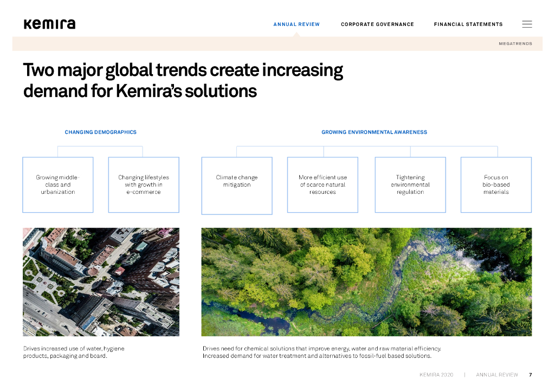This screenshot has width=555, height=392.
Task: Select Focus on bio-based materials box
Action: 496,185
